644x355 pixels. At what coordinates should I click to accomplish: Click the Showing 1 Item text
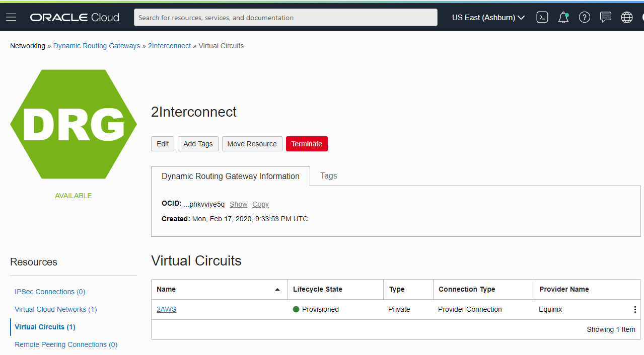click(611, 329)
